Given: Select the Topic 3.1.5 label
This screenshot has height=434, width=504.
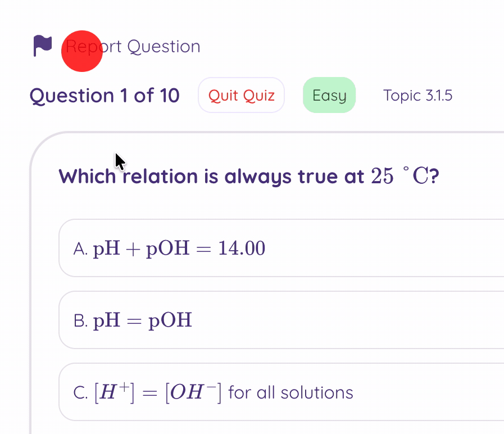Looking at the screenshot, I should 417,95.
